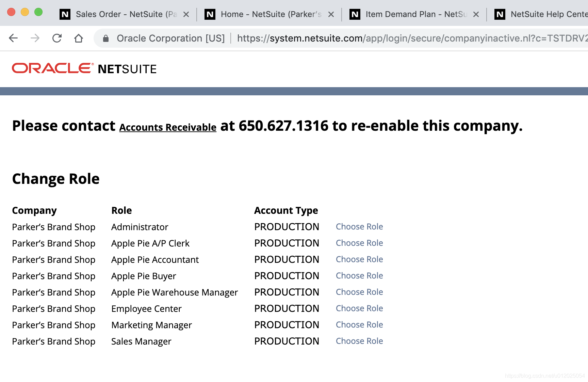This screenshot has height=382, width=588.
Task: Switch to Sales Order - NetSuite tab
Action: (124, 14)
